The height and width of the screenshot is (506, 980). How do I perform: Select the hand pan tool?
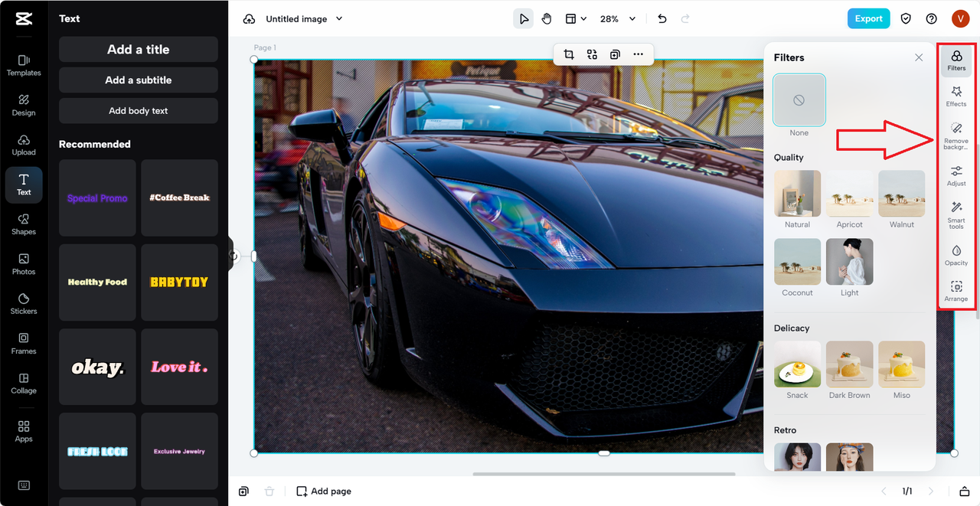(547, 19)
